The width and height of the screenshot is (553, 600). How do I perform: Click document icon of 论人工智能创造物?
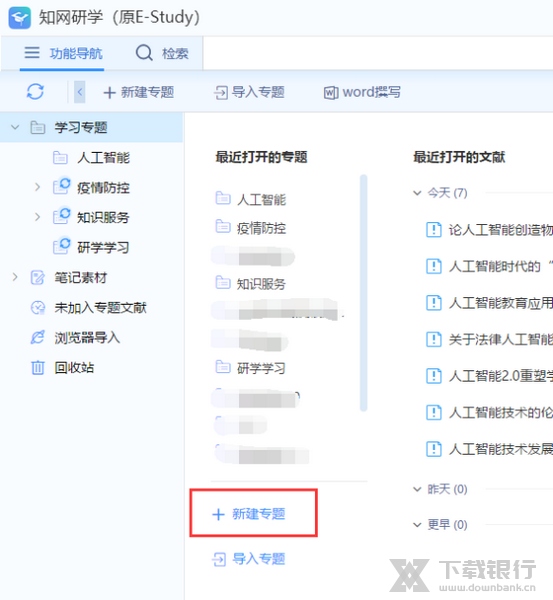pyautogui.click(x=434, y=230)
